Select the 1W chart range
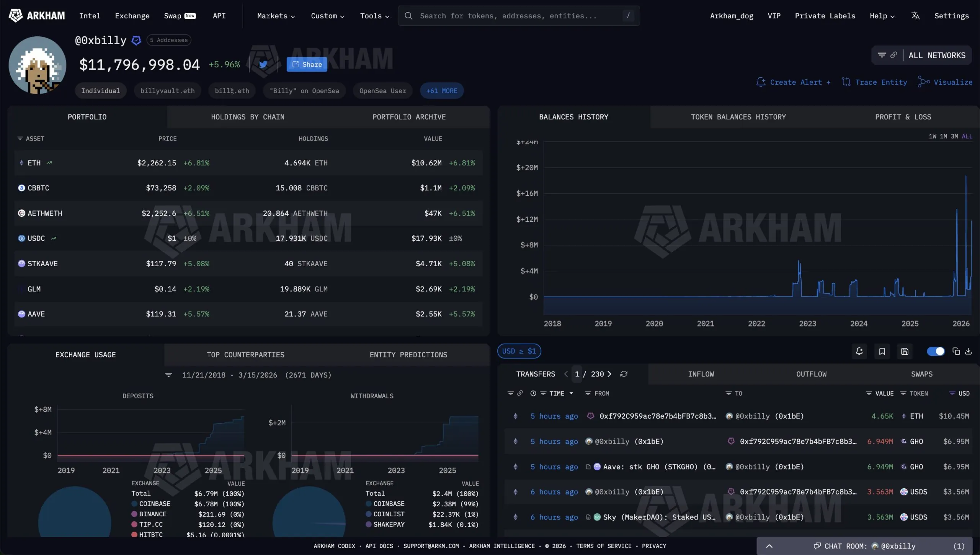Image resolution: width=980 pixels, height=555 pixels. coord(933,136)
